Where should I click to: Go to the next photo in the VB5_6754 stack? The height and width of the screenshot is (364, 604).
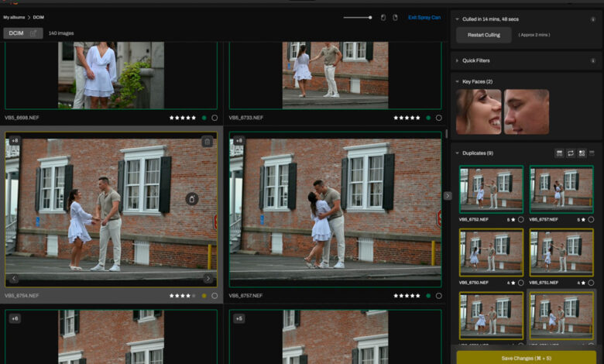tap(208, 279)
